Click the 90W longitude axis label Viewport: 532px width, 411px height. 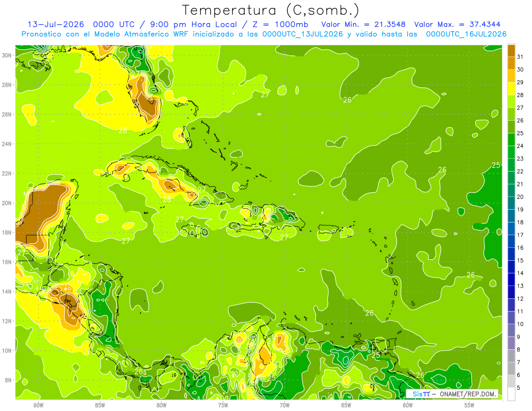(38, 405)
